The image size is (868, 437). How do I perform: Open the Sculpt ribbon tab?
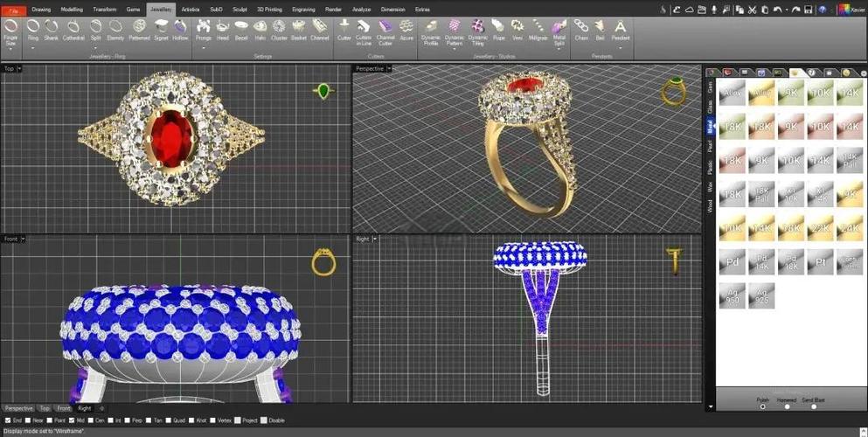[x=240, y=10]
